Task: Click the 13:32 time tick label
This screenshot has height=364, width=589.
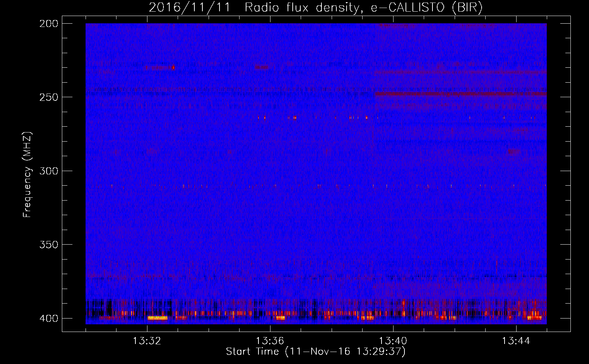Action: click(147, 341)
